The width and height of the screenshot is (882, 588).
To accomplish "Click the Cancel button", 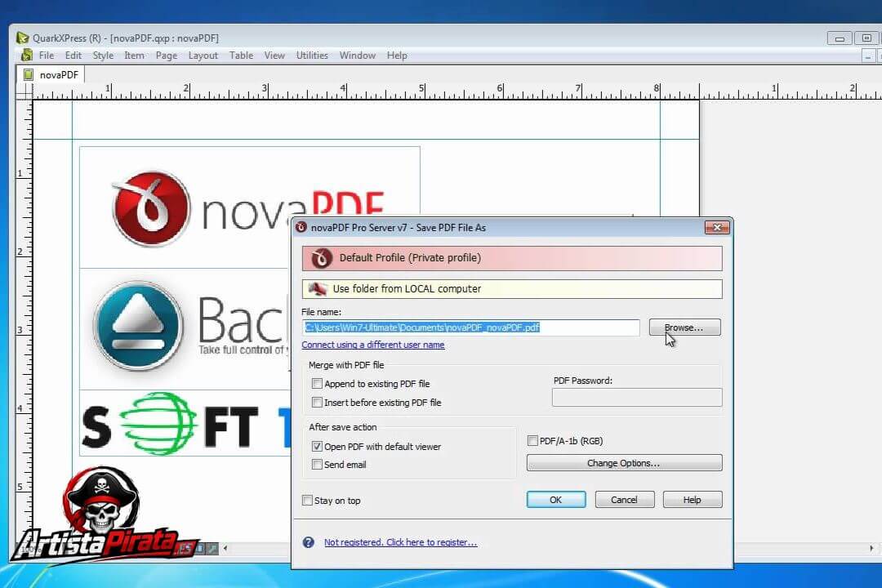I will (x=625, y=500).
